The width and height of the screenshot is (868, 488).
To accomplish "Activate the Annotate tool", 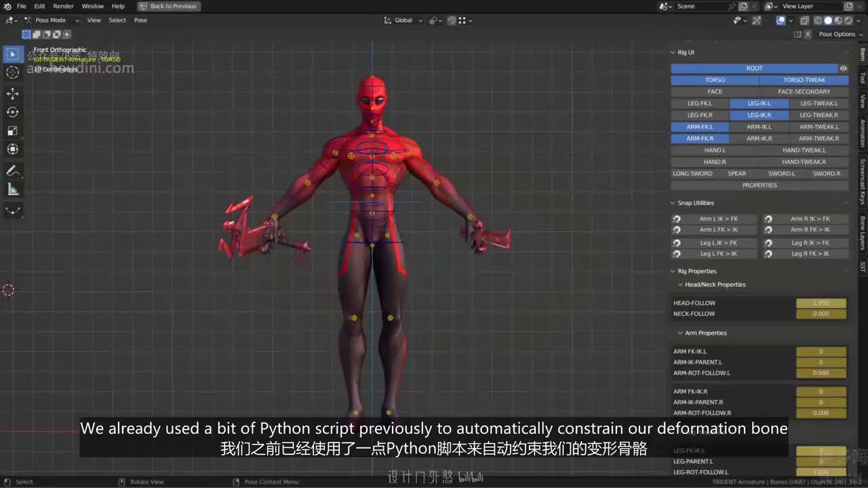I will point(12,171).
